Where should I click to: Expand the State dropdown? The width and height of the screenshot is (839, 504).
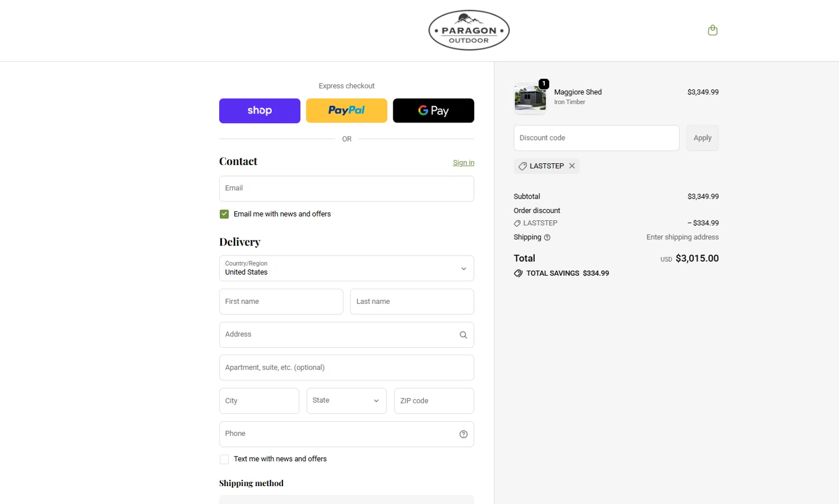click(346, 401)
